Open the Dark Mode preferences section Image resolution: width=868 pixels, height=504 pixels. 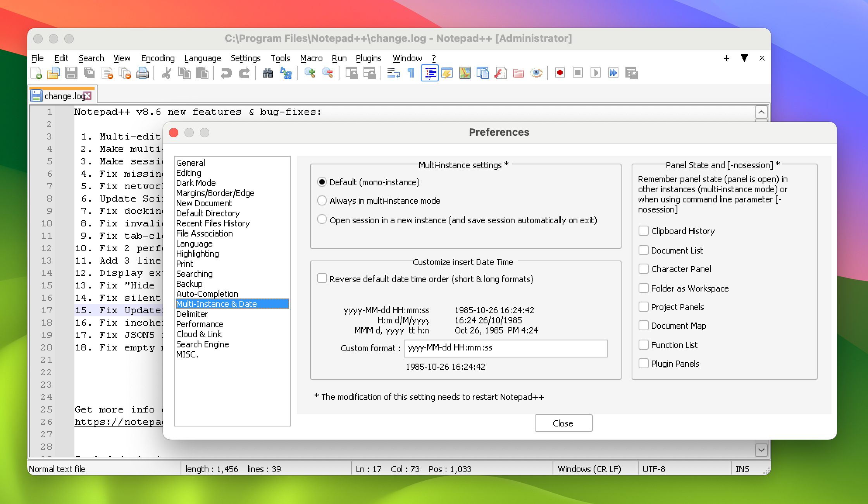coord(196,183)
